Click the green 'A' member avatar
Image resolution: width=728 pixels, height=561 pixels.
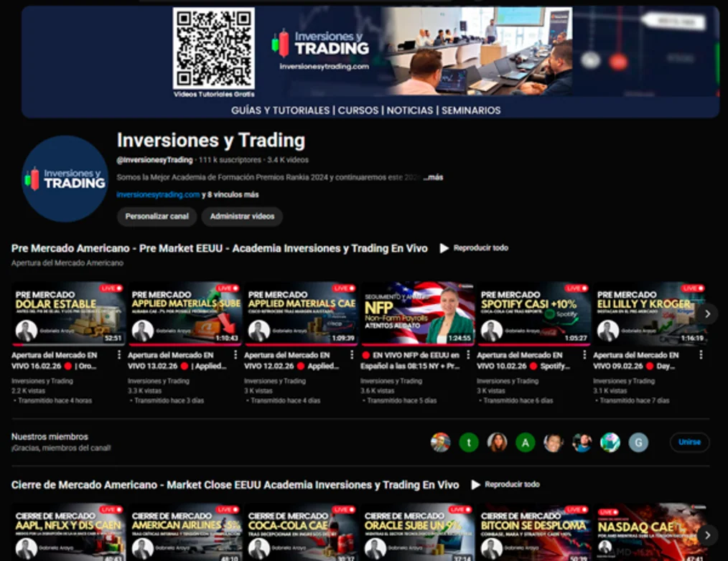click(x=525, y=443)
